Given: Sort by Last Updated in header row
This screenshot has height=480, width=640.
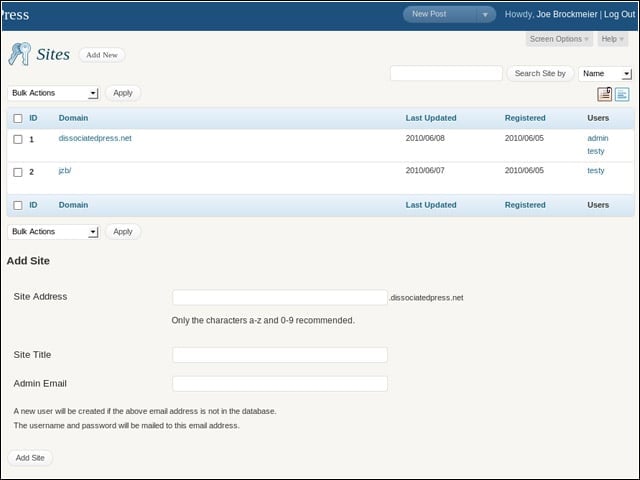Looking at the screenshot, I should pyautogui.click(x=431, y=118).
